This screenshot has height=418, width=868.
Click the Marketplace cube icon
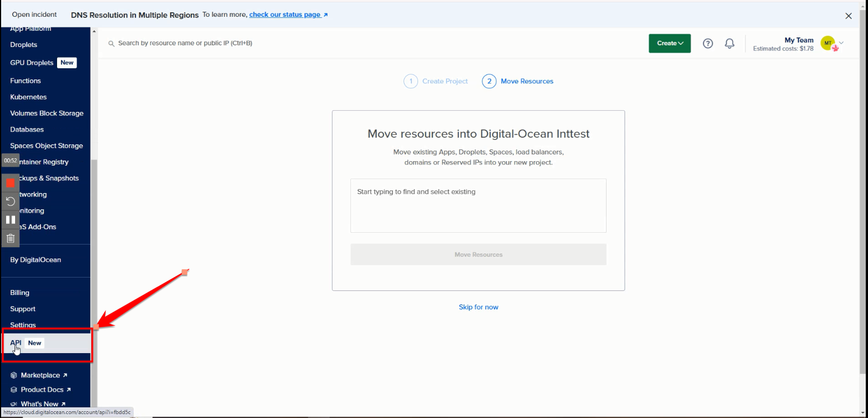(14, 375)
